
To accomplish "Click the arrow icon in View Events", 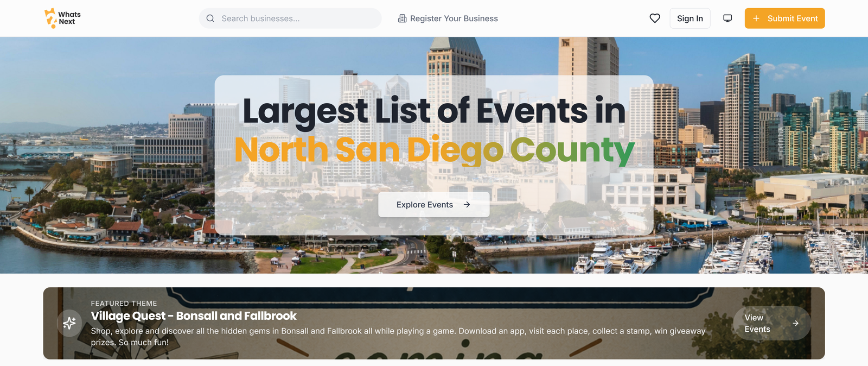I will coord(795,323).
